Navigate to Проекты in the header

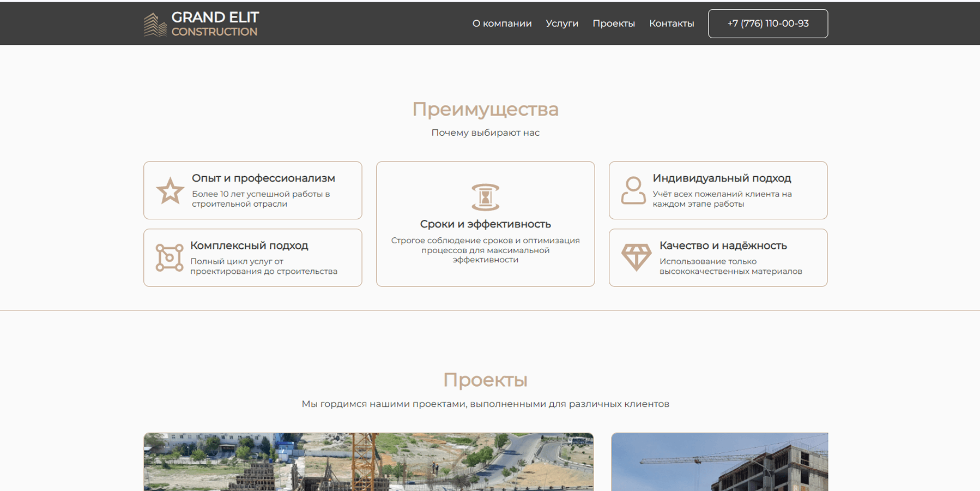click(x=614, y=23)
